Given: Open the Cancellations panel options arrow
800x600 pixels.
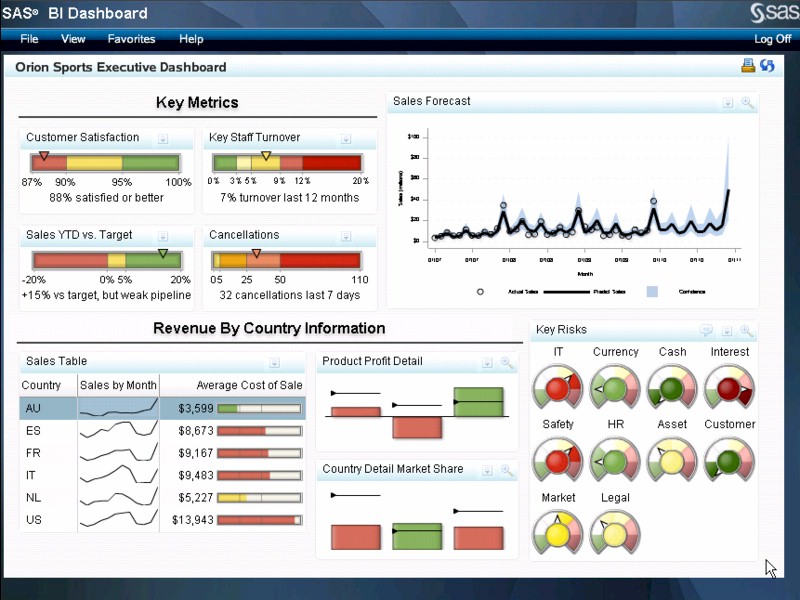Looking at the screenshot, I should [x=346, y=237].
